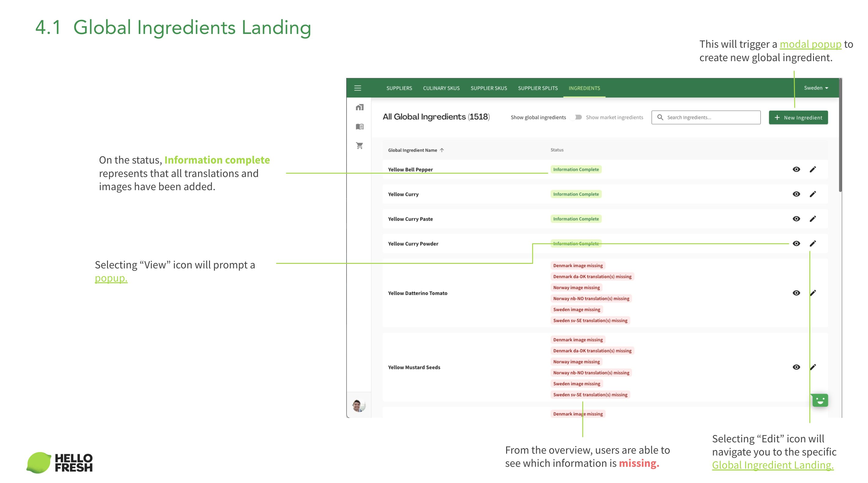This screenshot has height=483, width=868.
Task: Click the New Ingredient button
Action: tap(798, 117)
